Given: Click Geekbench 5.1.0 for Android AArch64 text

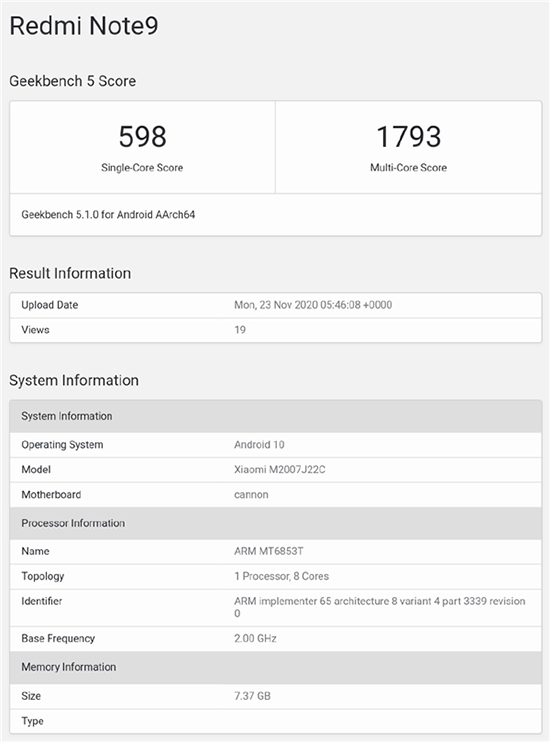Looking at the screenshot, I should pyautogui.click(x=108, y=215).
